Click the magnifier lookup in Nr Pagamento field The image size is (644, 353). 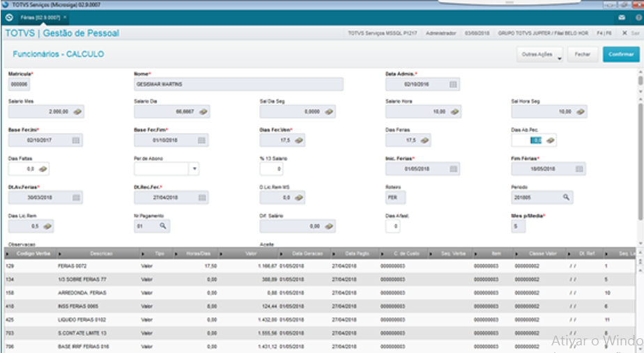tap(162, 226)
